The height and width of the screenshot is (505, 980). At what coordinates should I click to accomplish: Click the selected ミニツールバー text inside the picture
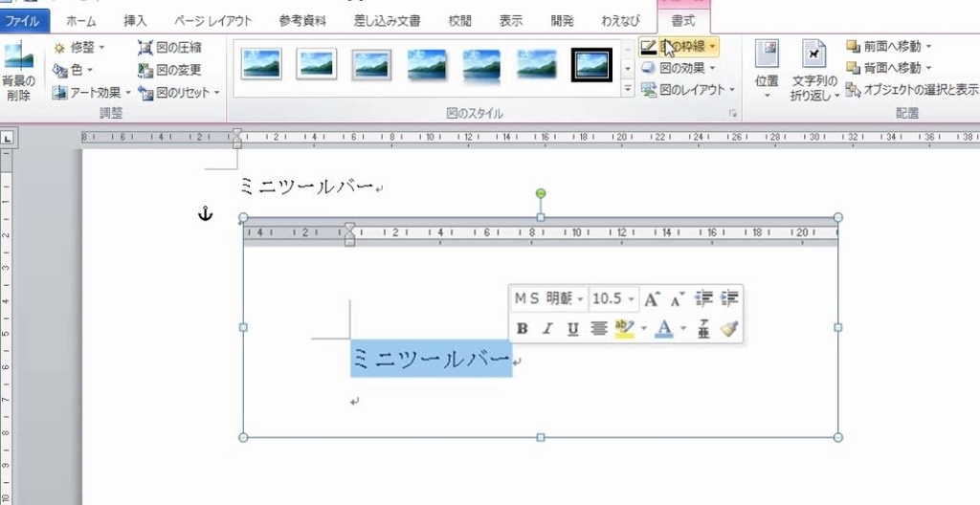pos(432,359)
